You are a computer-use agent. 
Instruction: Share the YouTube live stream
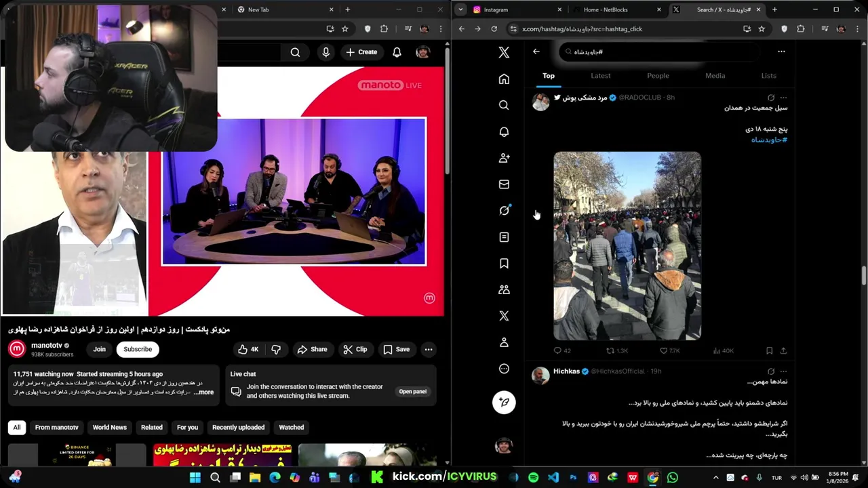tap(312, 349)
